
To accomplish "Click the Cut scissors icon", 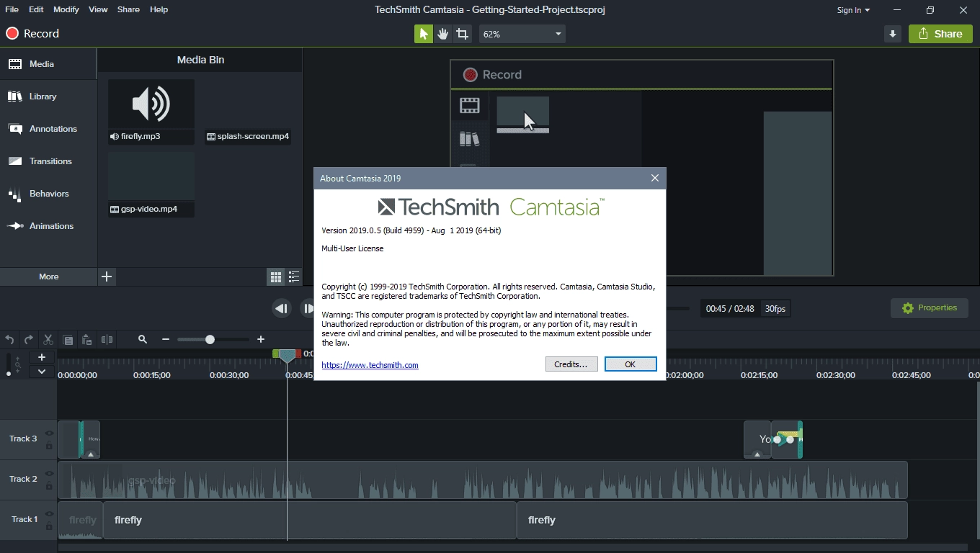I will [x=48, y=339].
